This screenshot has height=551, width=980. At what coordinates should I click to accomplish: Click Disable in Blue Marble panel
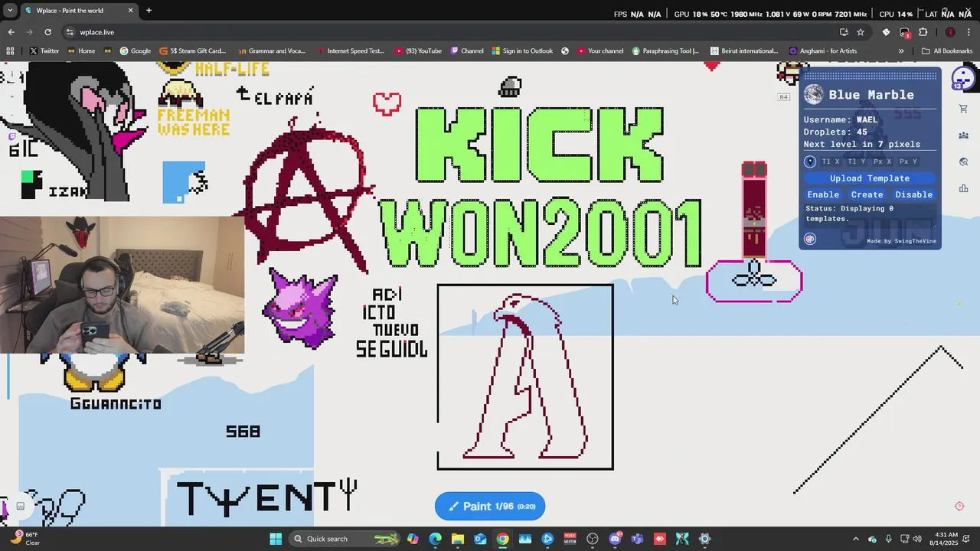[913, 194]
